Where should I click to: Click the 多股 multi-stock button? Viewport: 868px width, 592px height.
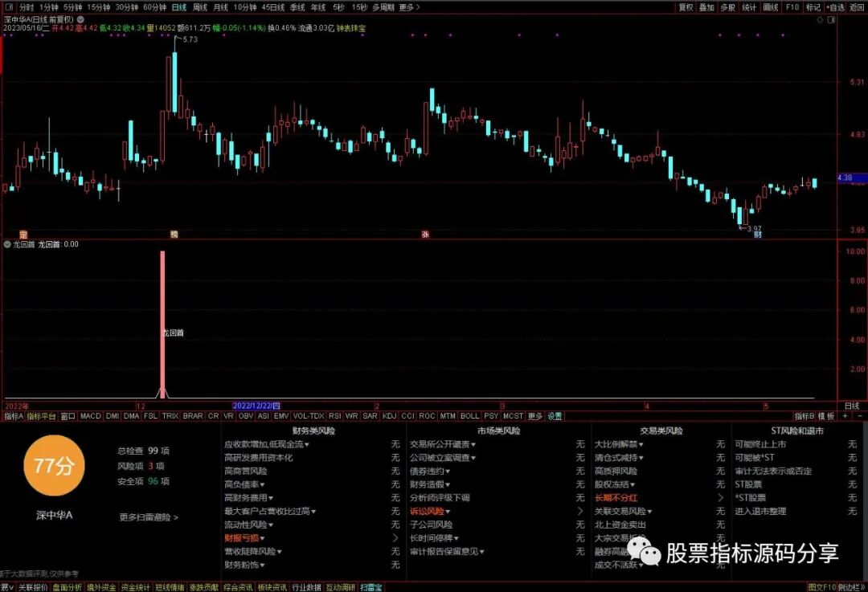727,7
